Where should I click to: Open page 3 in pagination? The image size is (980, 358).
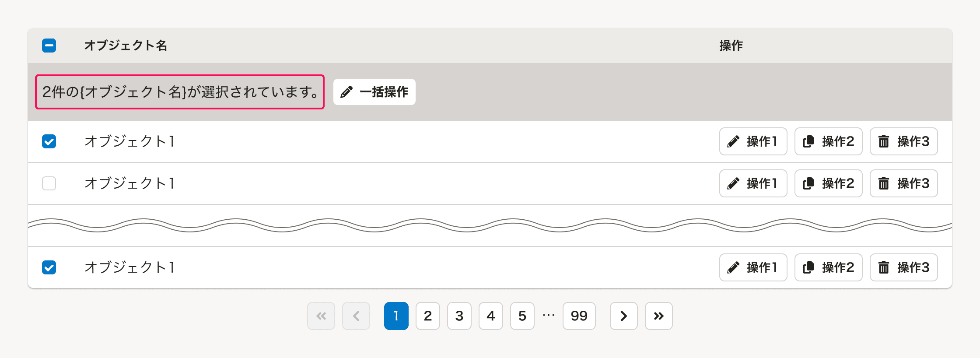[x=459, y=316]
